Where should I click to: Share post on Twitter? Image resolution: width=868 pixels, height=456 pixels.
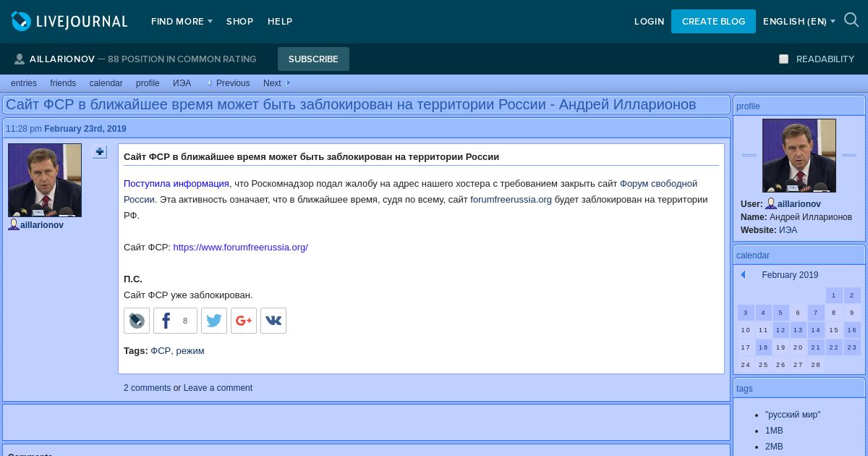[x=214, y=321]
